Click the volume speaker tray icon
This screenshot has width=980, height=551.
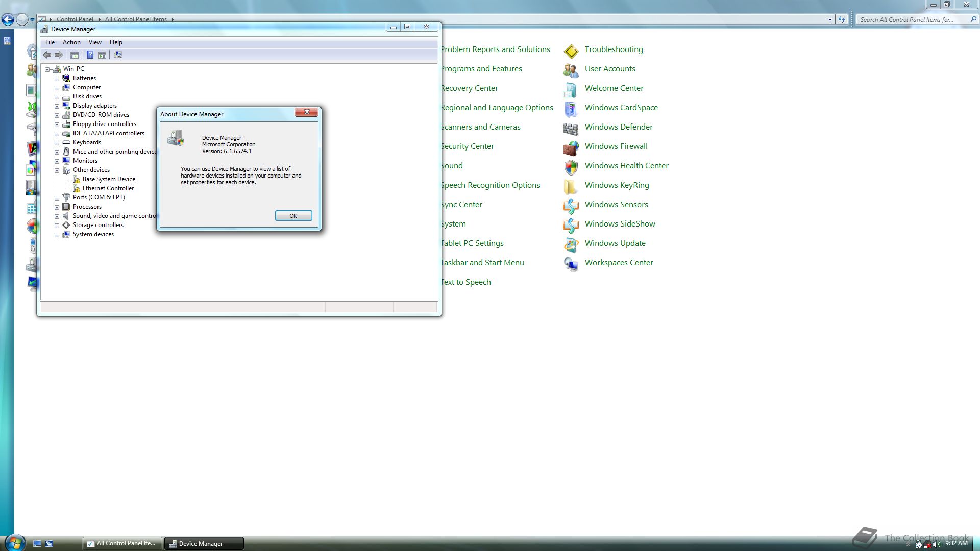tap(937, 544)
